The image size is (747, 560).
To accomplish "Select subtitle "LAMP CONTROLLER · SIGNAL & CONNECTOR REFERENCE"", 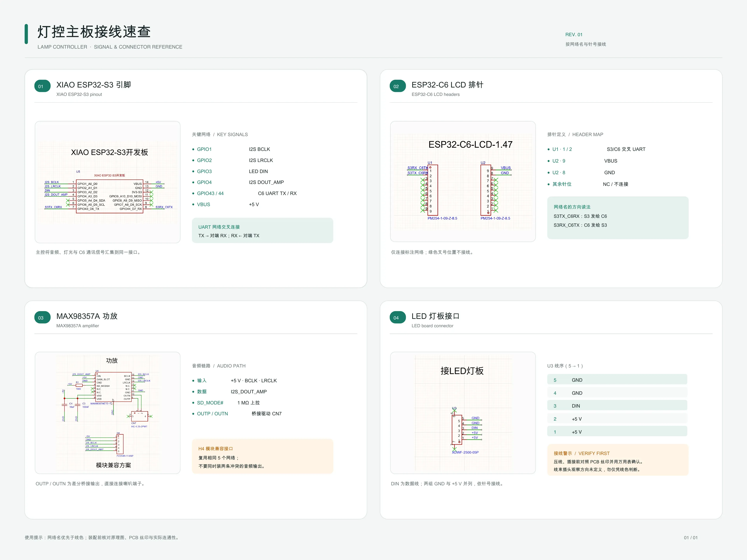I will pyautogui.click(x=110, y=47).
